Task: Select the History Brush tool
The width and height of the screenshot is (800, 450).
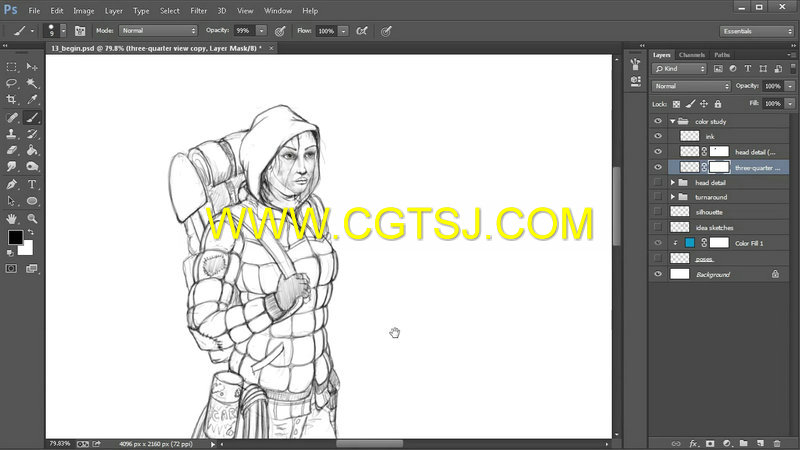Action: tap(32, 134)
